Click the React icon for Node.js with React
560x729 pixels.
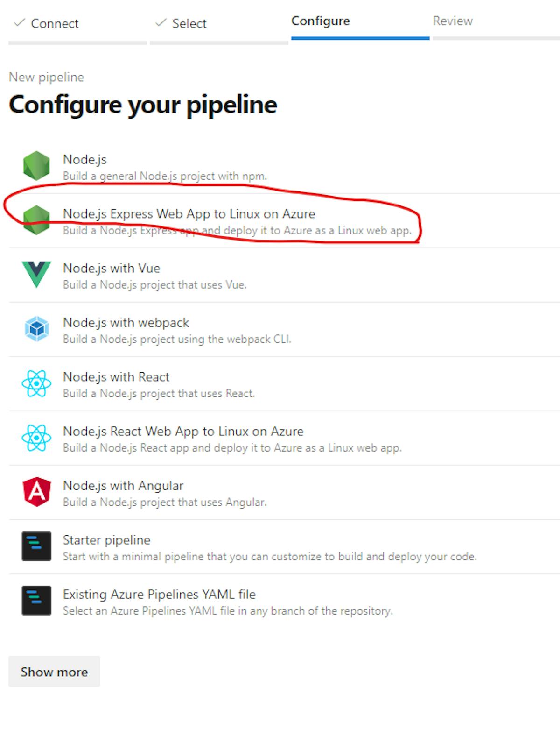click(x=36, y=383)
